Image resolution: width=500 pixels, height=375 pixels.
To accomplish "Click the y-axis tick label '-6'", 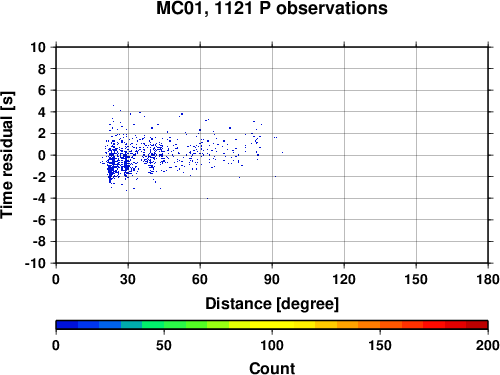I will tap(39, 220).
